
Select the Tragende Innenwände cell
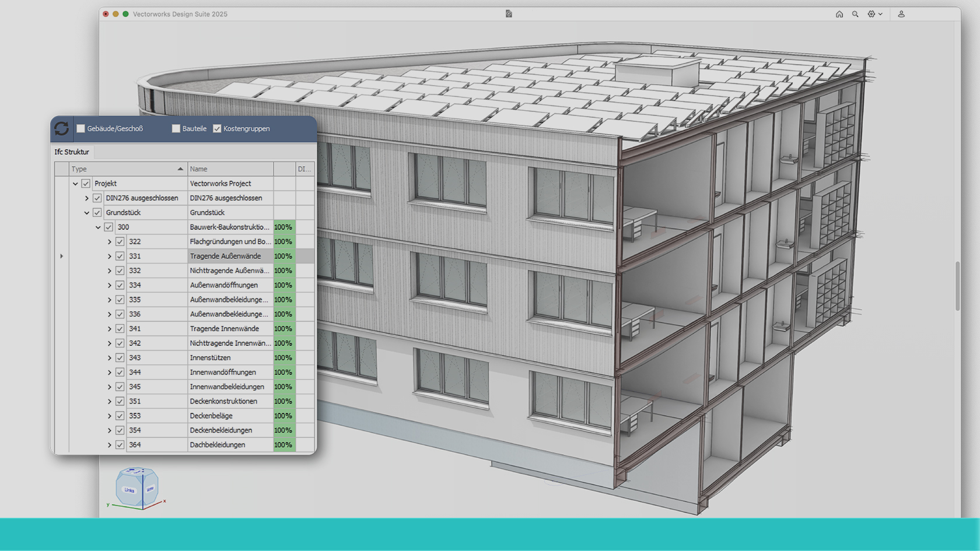[230, 329]
